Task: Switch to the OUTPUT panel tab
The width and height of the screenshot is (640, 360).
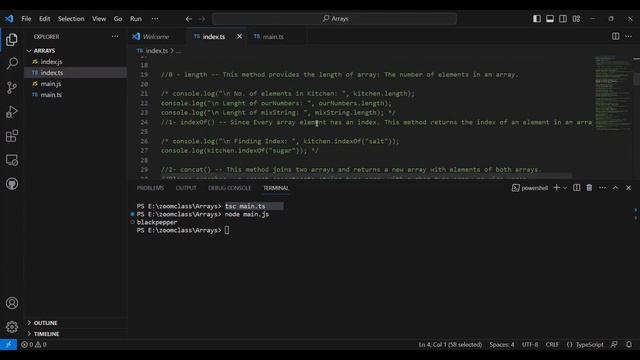Action: tap(186, 188)
